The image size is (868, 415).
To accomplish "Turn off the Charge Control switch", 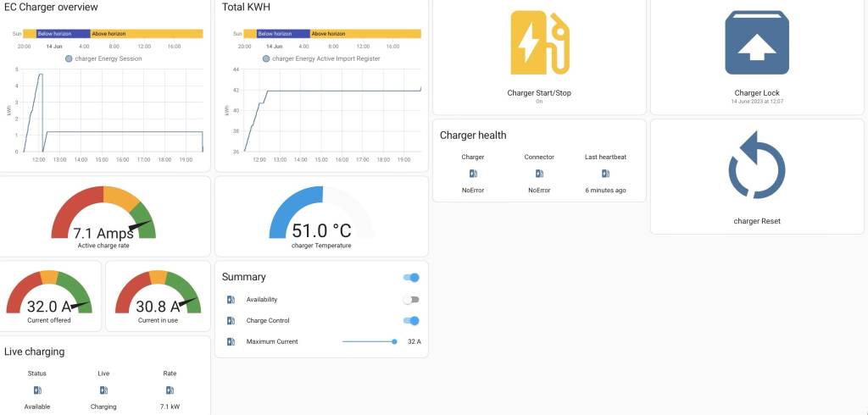I will [411, 321].
